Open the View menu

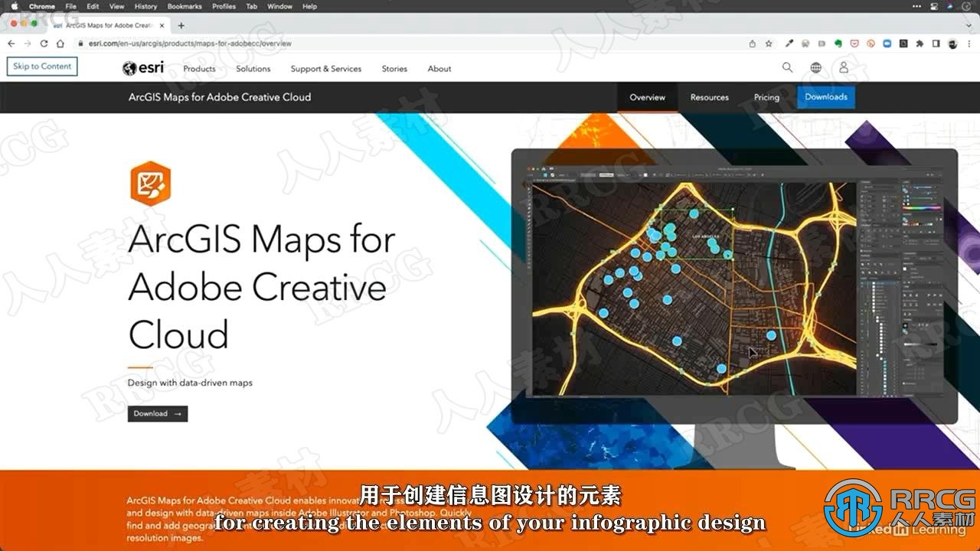pos(116,6)
